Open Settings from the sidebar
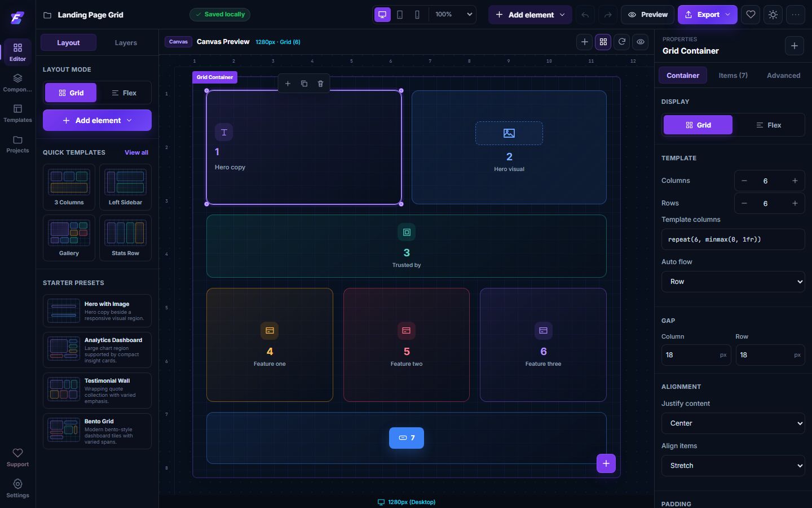 click(x=17, y=488)
